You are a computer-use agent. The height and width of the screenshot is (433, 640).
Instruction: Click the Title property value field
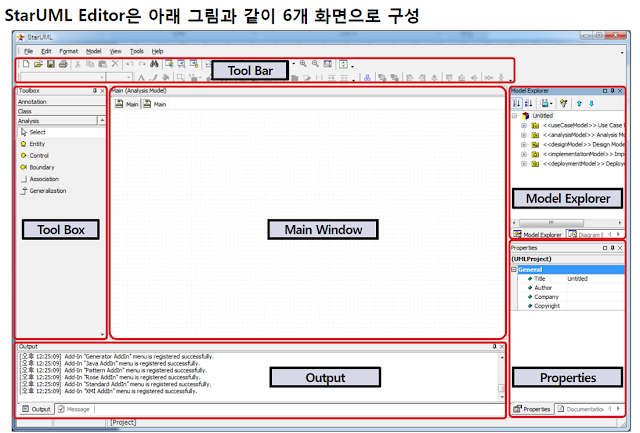pos(595,279)
